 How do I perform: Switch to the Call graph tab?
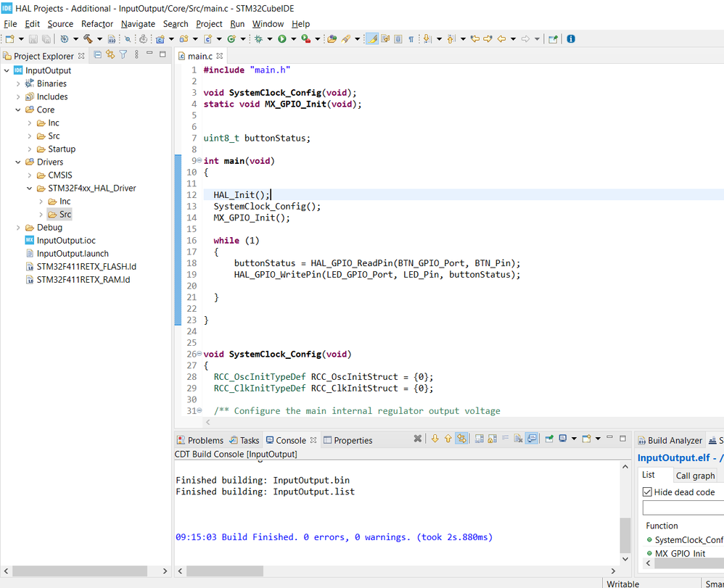pyautogui.click(x=694, y=476)
